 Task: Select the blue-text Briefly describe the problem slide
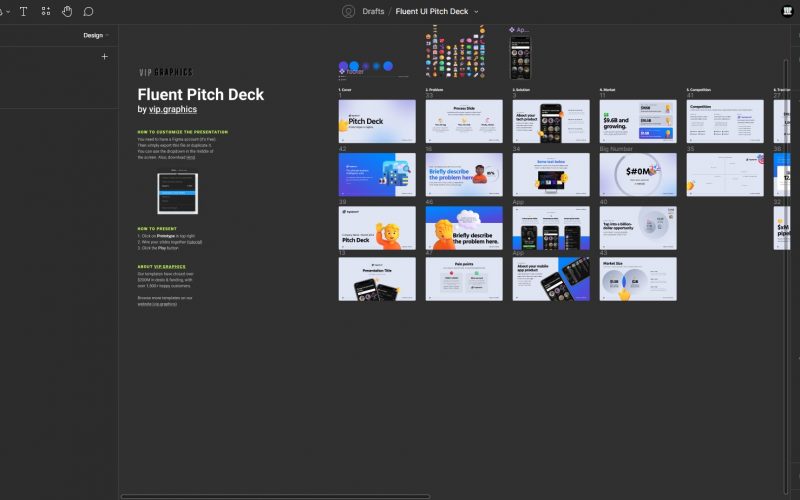click(464, 174)
